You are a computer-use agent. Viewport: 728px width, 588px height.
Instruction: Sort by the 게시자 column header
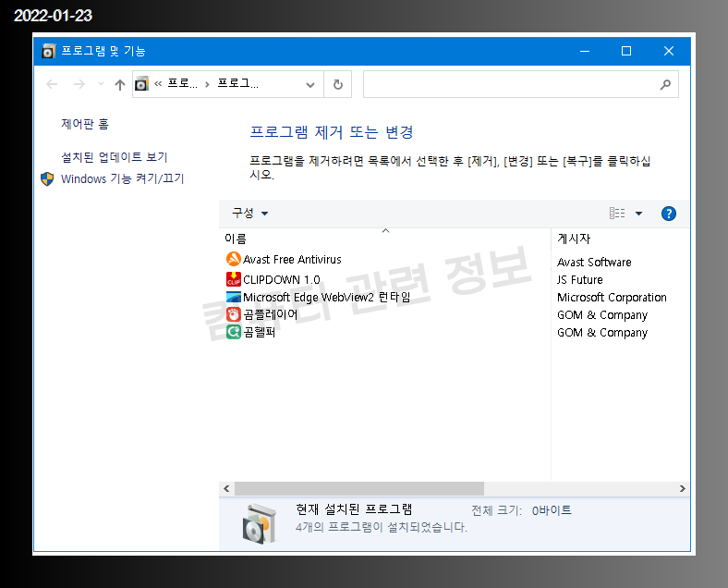click(574, 239)
